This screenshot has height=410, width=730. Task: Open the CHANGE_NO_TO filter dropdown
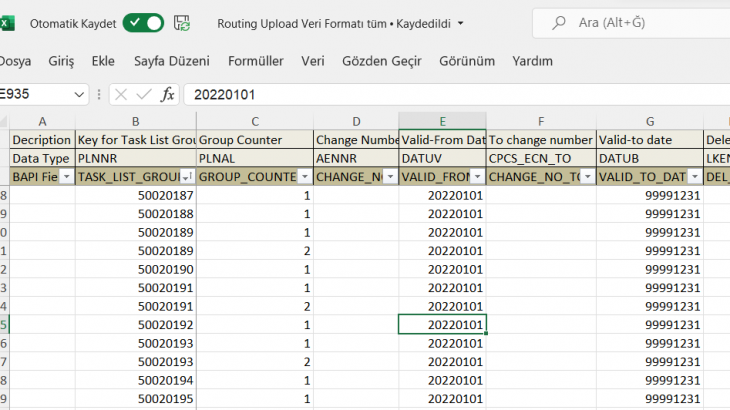[588, 177]
